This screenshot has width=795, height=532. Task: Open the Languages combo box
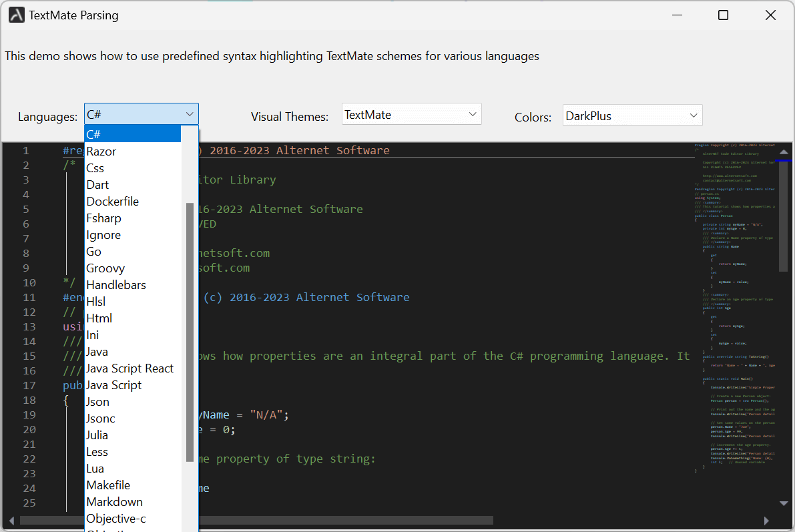click(x=141, y=114)
